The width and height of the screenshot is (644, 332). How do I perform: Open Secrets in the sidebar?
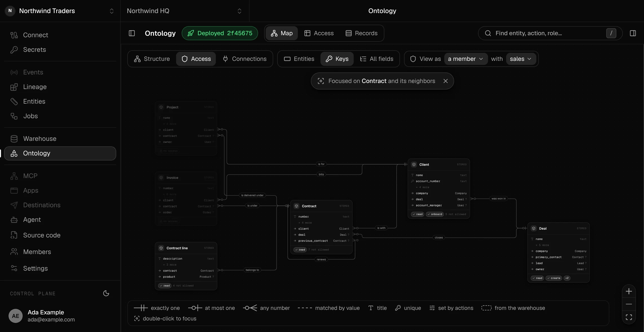point(60,50)
